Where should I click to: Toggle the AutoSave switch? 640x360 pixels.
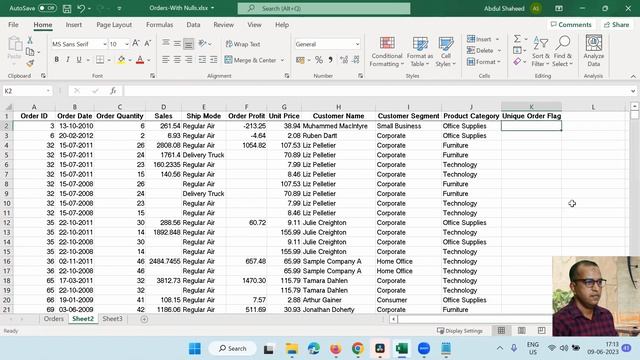(x=47, y=8)
